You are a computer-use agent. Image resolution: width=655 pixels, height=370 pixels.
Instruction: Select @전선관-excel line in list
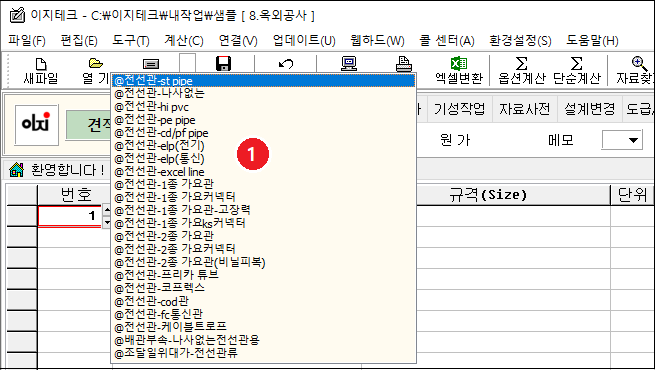[x=263, y=172]
